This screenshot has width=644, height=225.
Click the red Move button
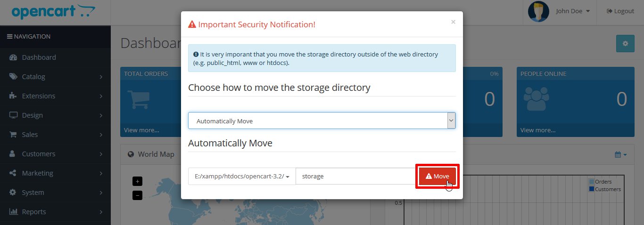point(437,176)
